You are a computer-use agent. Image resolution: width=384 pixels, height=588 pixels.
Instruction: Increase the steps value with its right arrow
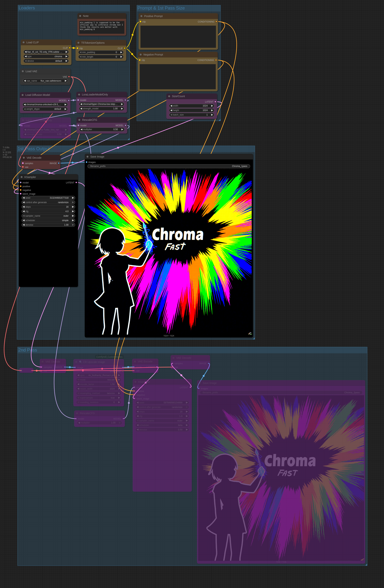[73, 207]
